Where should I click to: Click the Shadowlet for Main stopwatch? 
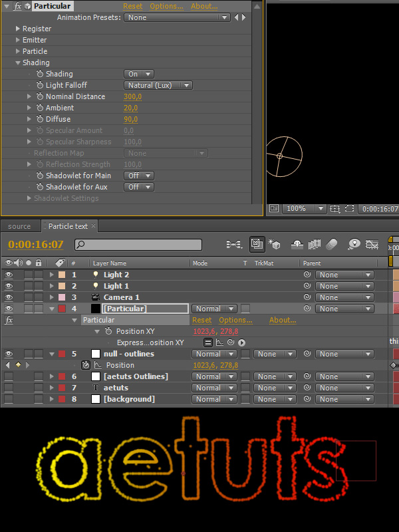pyautogui.click(x=40, y=176)
